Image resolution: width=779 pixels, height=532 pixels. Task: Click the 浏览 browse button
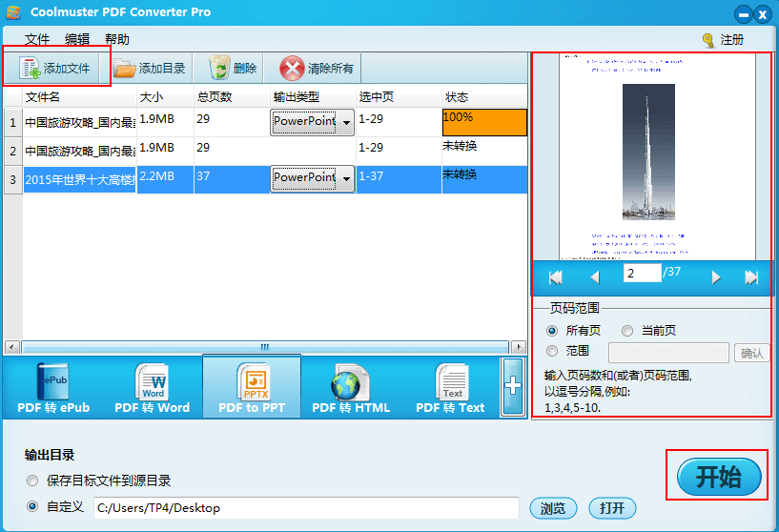pyautogui.click(x=553, y=508)
